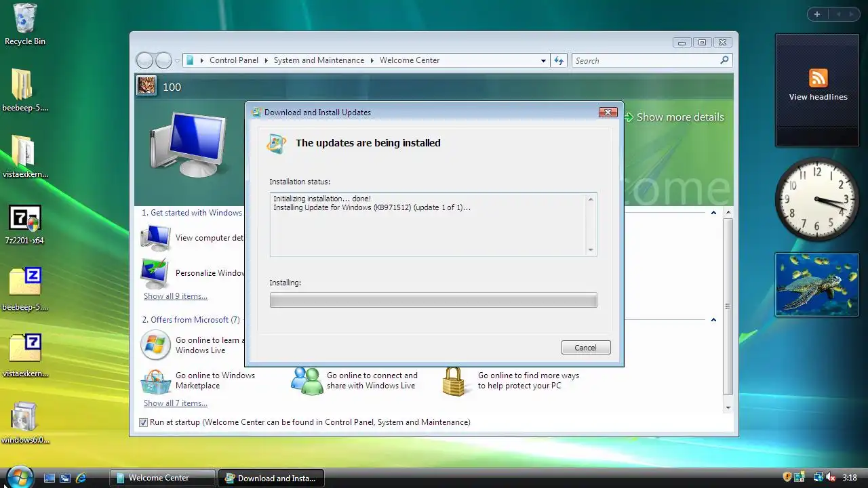The height and width of the screenshot is (488, 868).
Task: Click the Welcome Center vertical scrollbar thumb
Action: coord(728,306)
